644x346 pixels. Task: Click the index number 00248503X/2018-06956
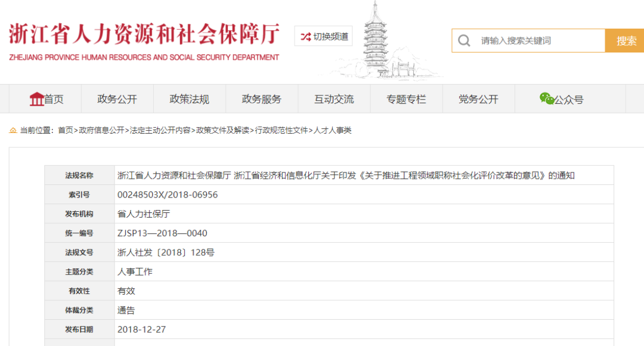[168, 195]
